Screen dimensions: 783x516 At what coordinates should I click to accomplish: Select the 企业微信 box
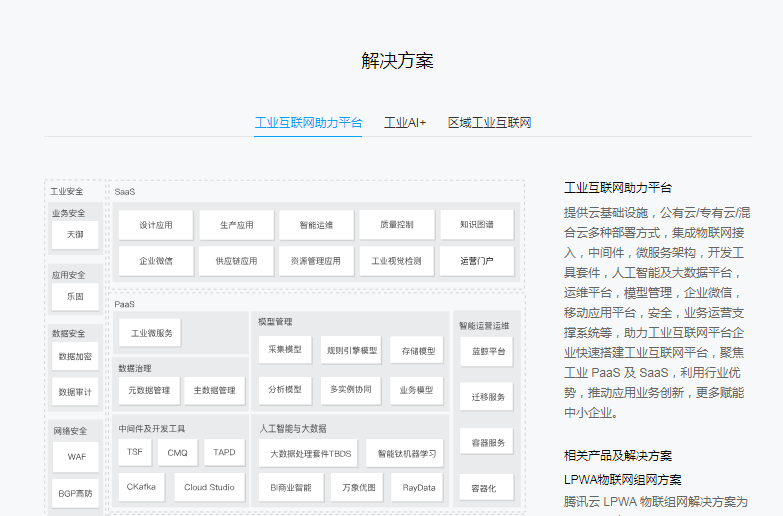(156, 261)
